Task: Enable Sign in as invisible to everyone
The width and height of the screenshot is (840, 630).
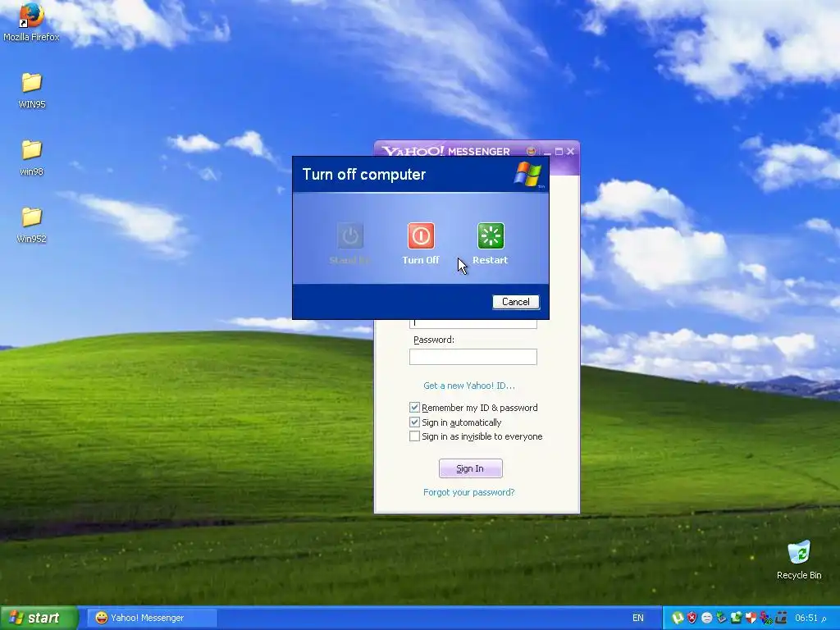Action: [414, 436]
